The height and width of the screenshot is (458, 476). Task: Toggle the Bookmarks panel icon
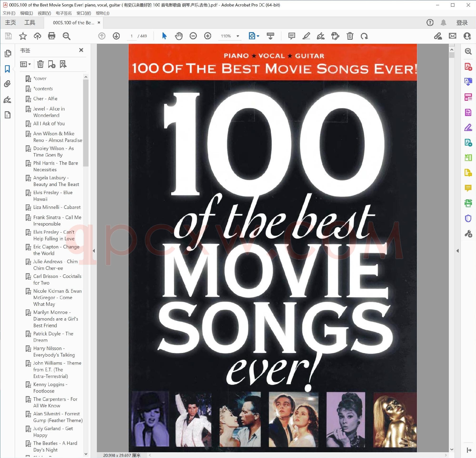click(8, 69)
